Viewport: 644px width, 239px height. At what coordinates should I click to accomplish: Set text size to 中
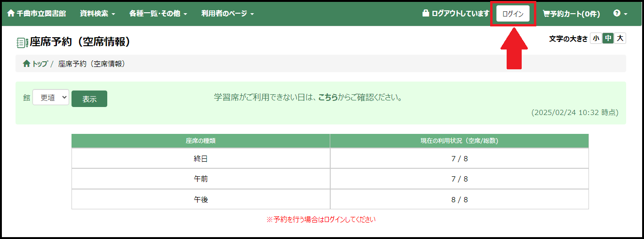click(608, 39)
